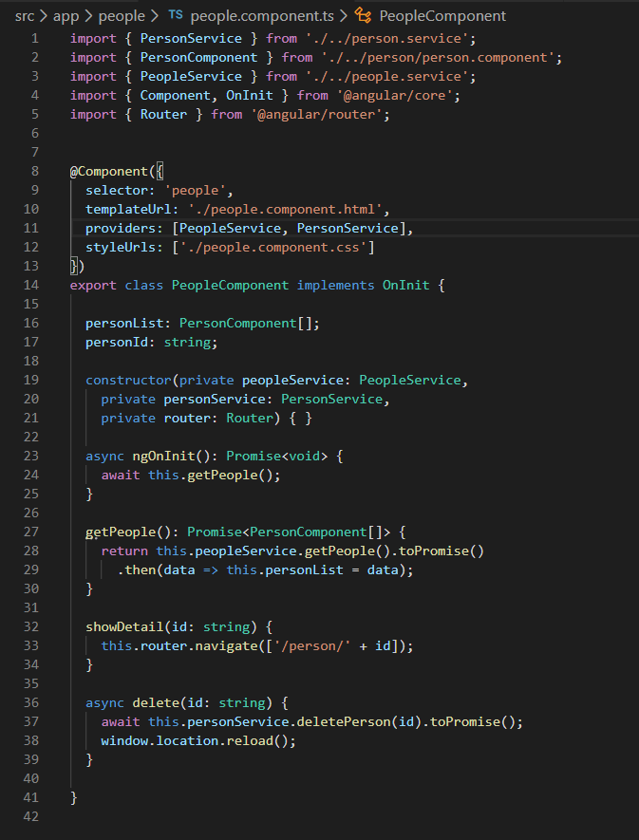Click the 'app' breadcrumb segment
639x840 pixels.
[66, 16]
